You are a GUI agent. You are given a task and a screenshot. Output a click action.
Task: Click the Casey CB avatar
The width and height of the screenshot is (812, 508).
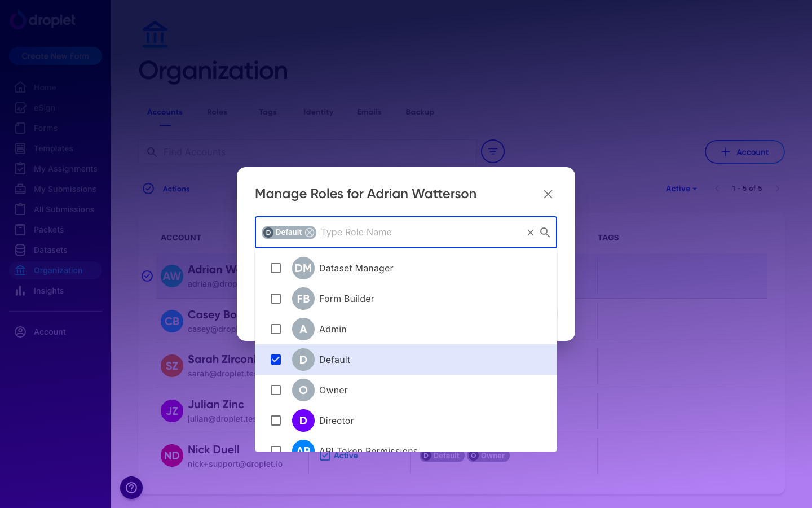pos(172,321)
